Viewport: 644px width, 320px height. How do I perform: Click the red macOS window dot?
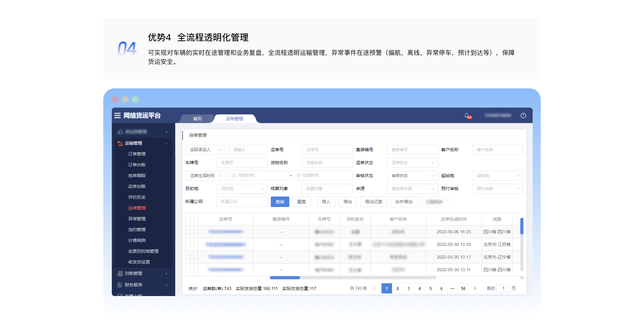[115, 99]
